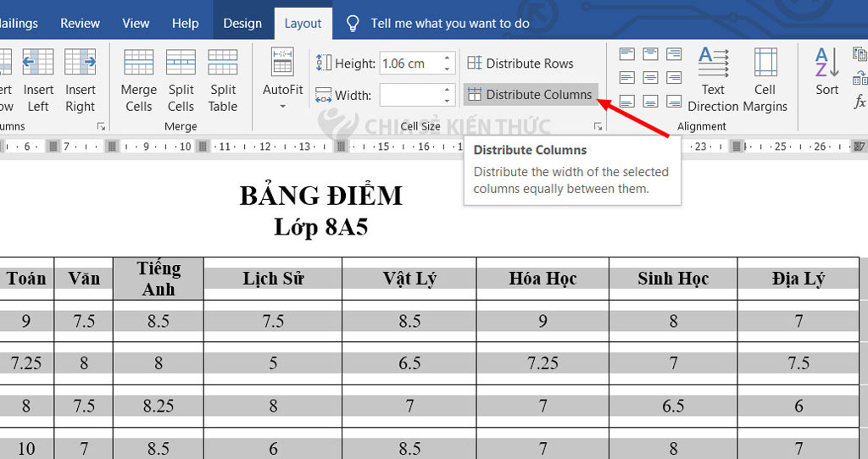Click the 5 cell under Lịch Sử

coord(273,363)
